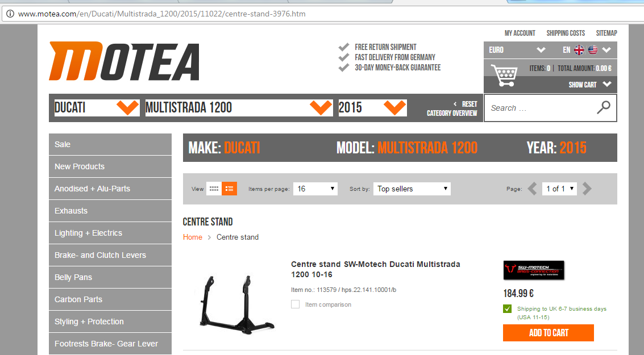Click into the Search input field
Image resolution: width=644 pixels, height=355 pixels.
tap(540, 108)
